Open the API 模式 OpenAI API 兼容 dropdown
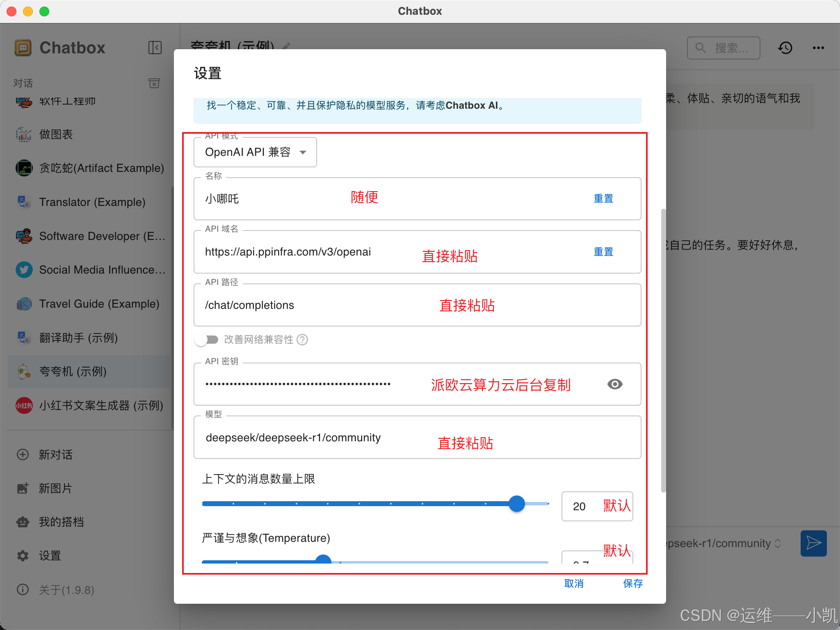Viewport: 840px width, 630px height. coord(255,152)
